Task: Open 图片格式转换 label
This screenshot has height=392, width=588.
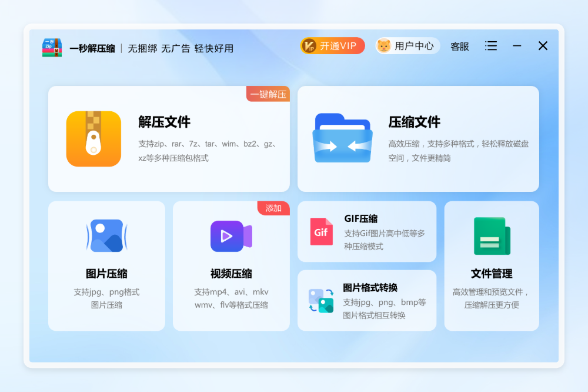Action: [x=370, y=288]
